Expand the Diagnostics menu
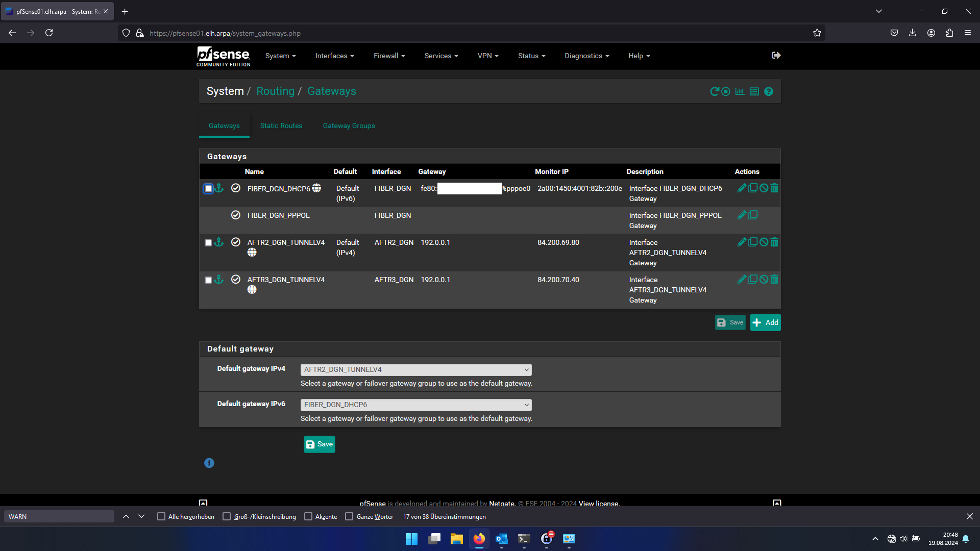This screenshot has height=551, width=980. [x=586, y=56]
